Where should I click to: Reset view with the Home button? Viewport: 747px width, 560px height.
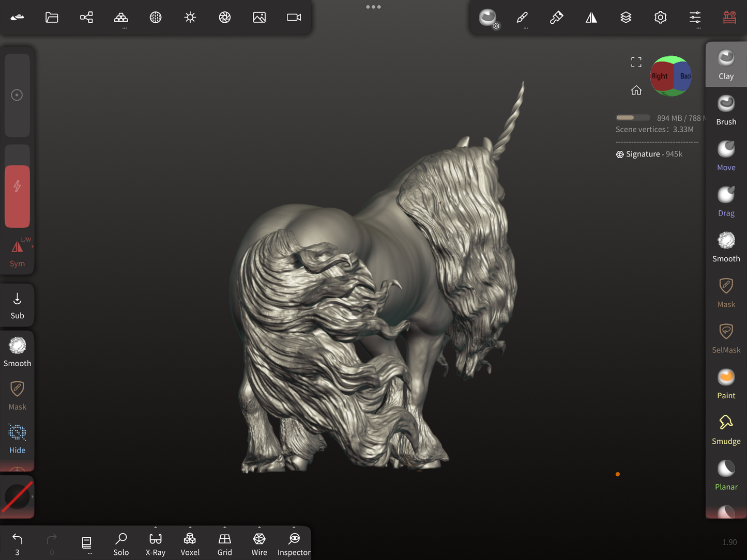[x=636, y=90]
